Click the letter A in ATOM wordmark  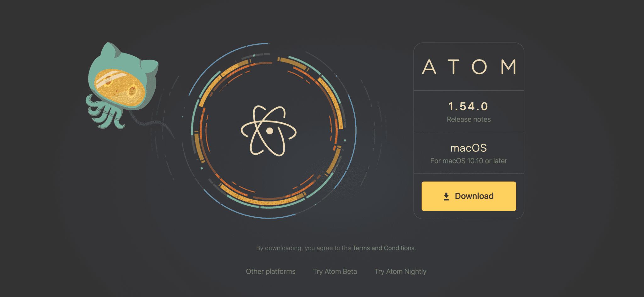[x=429, y=67]
